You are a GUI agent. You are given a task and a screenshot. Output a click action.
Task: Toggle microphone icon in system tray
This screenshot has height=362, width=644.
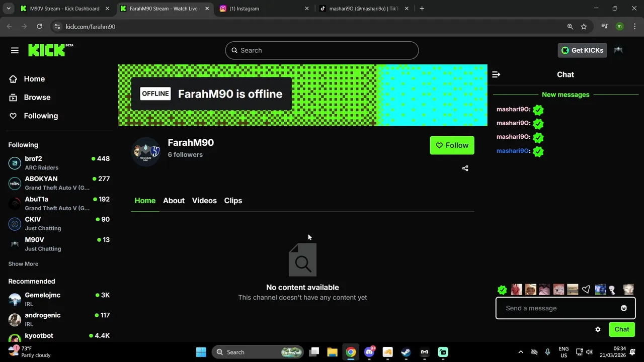pos(547,352)
